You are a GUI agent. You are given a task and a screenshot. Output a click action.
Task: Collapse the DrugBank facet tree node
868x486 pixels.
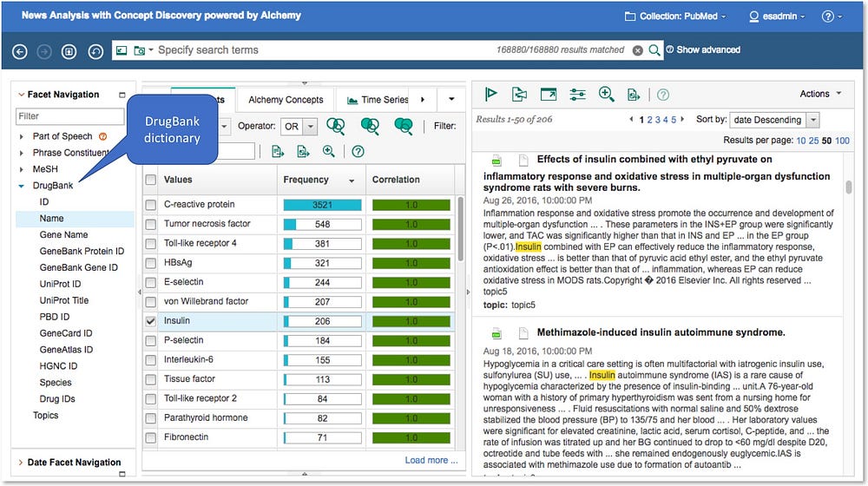(21, 186)
